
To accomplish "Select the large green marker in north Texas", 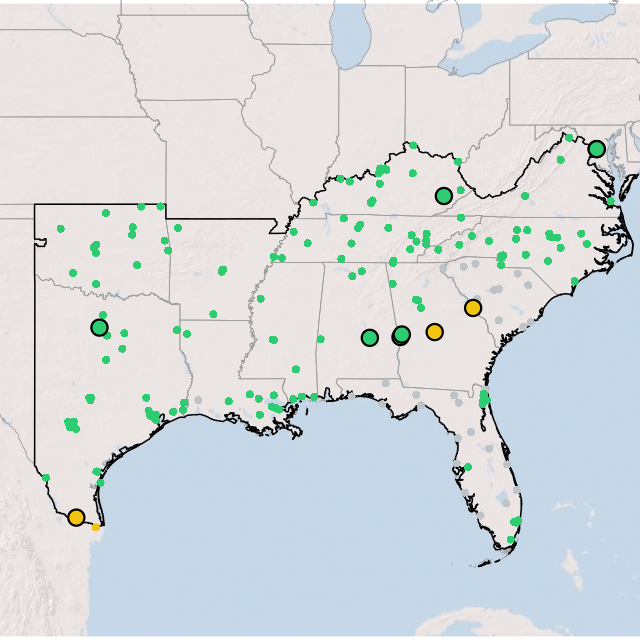I will (x=100, y=327).
